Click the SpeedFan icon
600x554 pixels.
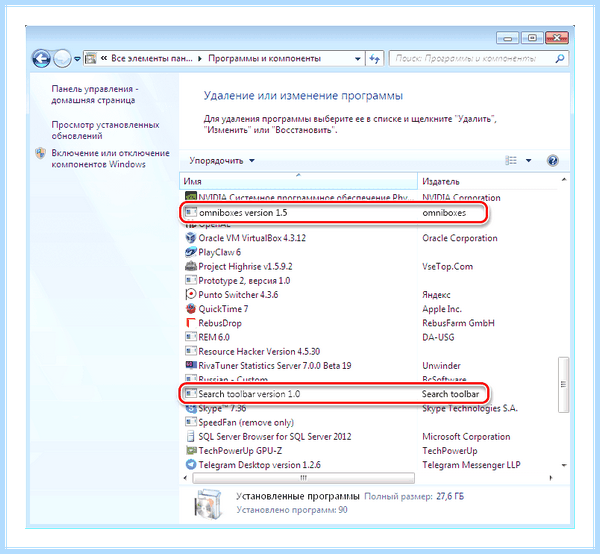point(191,422)
